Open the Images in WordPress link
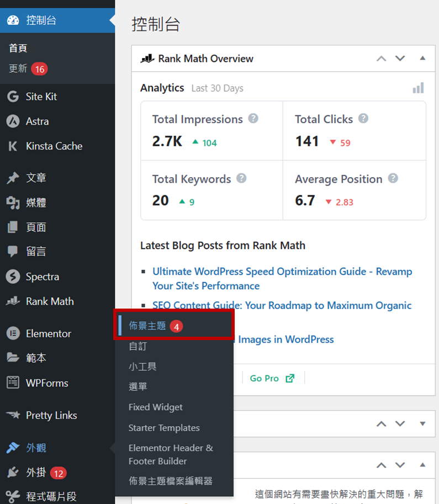The width and height of the screenshot is (439, 504). point(286,339)
